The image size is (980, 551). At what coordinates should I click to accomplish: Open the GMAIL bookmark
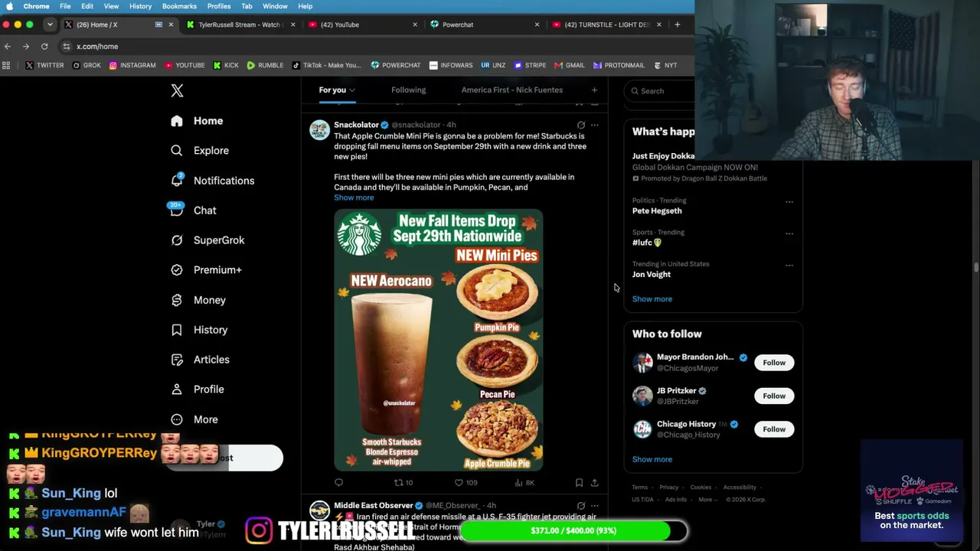tap(570, 65)
